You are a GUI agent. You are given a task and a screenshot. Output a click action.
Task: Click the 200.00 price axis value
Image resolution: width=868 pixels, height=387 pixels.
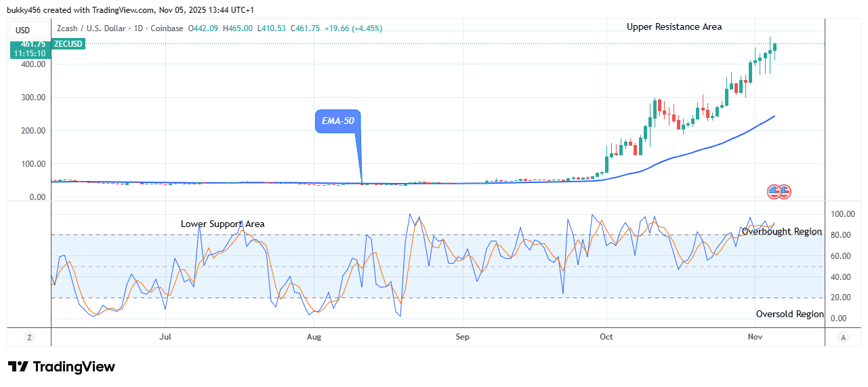coord(33,131)
